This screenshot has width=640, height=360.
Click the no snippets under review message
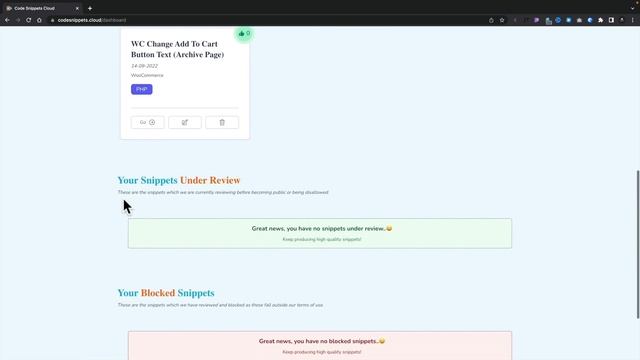coord(320,233)
